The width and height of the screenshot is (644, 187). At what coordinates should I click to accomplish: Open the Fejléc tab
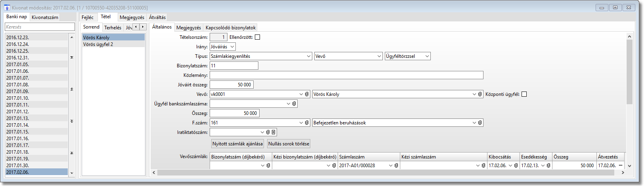click(88, 17)
